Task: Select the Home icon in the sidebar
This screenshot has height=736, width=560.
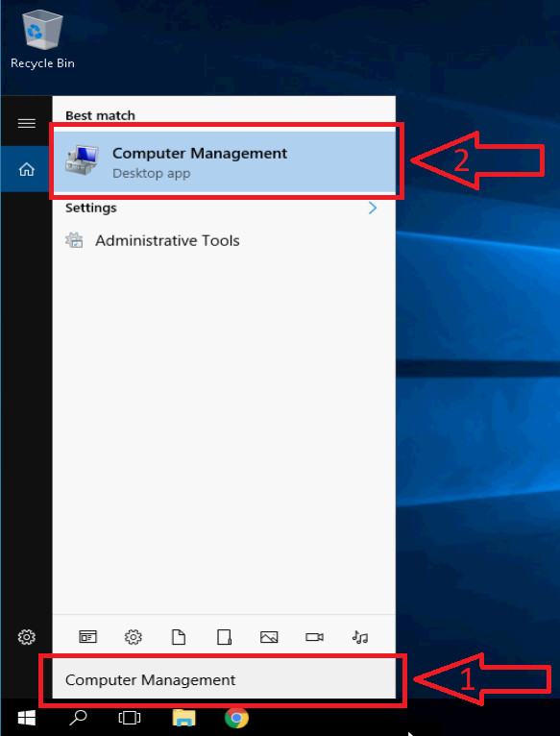Action: [26, 169]
